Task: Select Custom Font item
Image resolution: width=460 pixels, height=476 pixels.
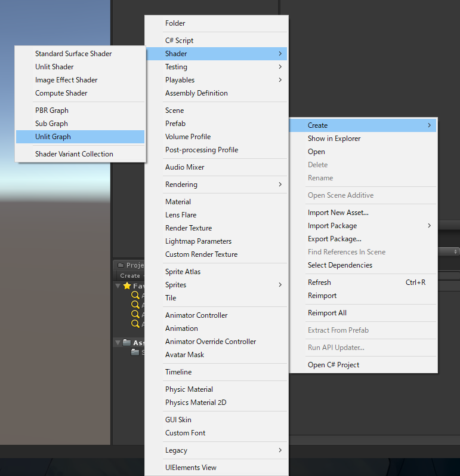Action: coord(217,433)
